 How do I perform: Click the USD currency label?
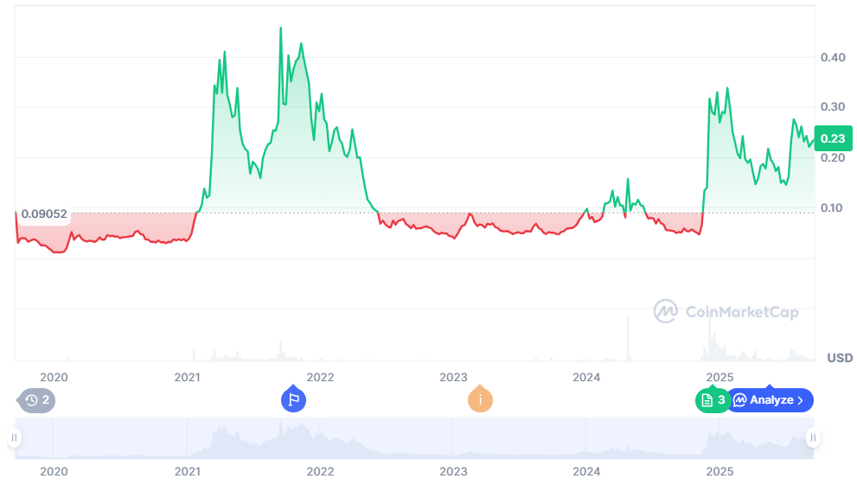pyautogui.click(x=839, y=358)
